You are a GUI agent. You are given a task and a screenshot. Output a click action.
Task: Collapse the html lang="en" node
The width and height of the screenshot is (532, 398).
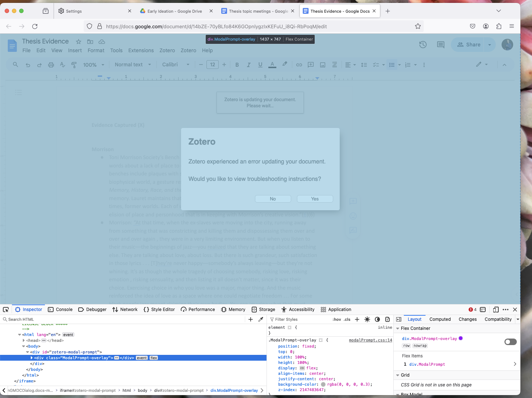pos(20,335)
